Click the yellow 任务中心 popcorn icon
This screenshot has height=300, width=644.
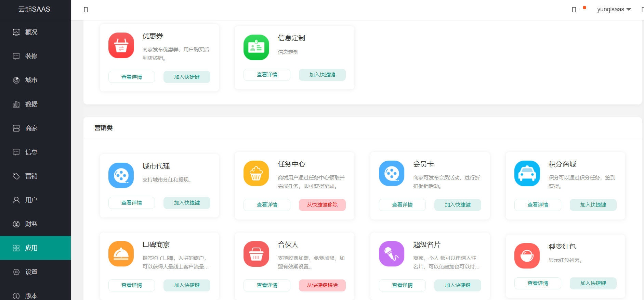[256, 173]
